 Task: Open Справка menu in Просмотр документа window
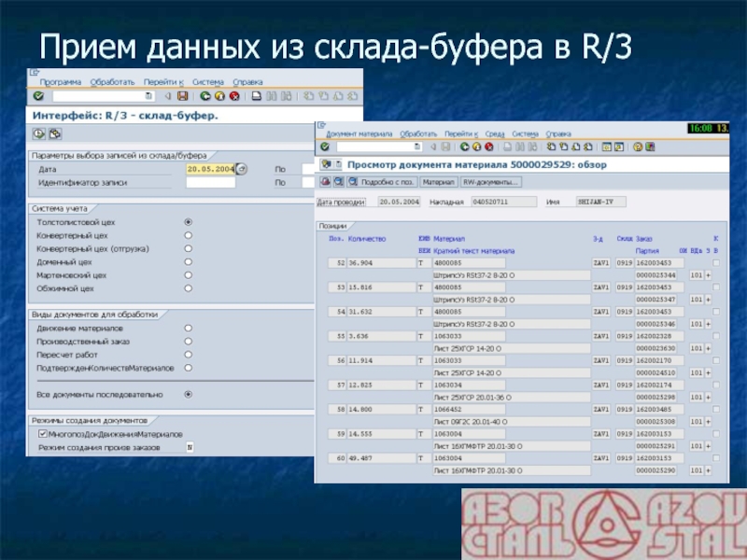point(558,133)
